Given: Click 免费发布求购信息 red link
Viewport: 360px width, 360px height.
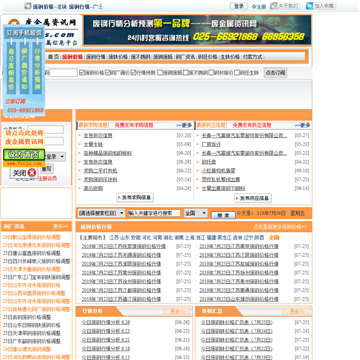Looking at the screenshot, I should point(134,125).
